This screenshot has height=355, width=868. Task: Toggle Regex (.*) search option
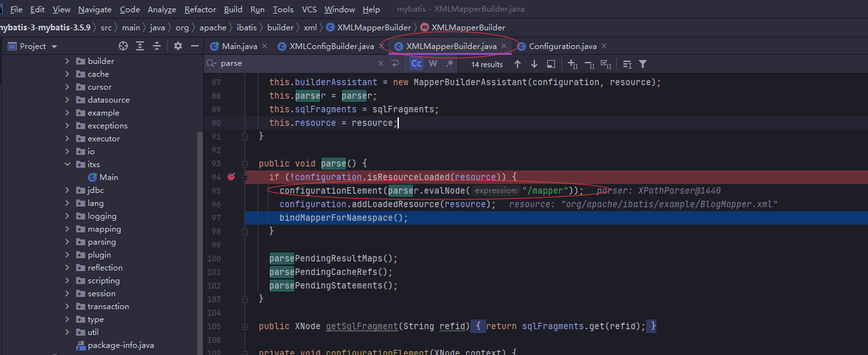tap(450, 64)
